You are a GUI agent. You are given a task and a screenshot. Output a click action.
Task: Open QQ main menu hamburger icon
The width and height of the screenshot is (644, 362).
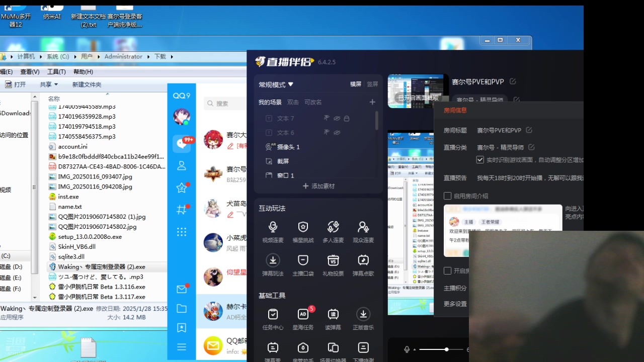[x=182, y=347]
